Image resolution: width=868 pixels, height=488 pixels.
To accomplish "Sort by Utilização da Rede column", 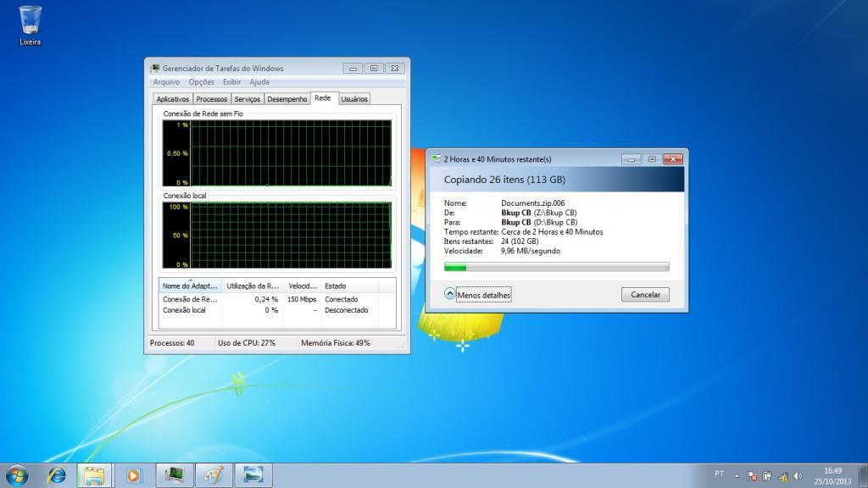I will point(253,286).
